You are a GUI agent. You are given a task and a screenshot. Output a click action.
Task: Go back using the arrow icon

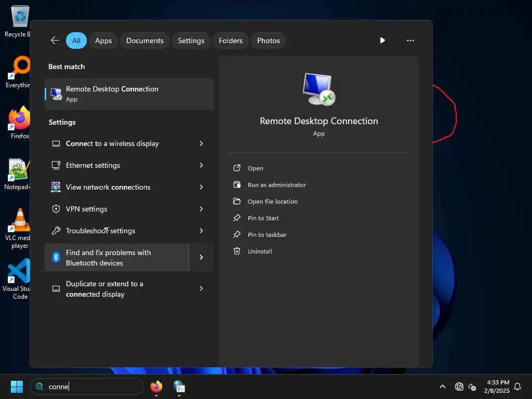pyautogui.click(x=55, y=41)
